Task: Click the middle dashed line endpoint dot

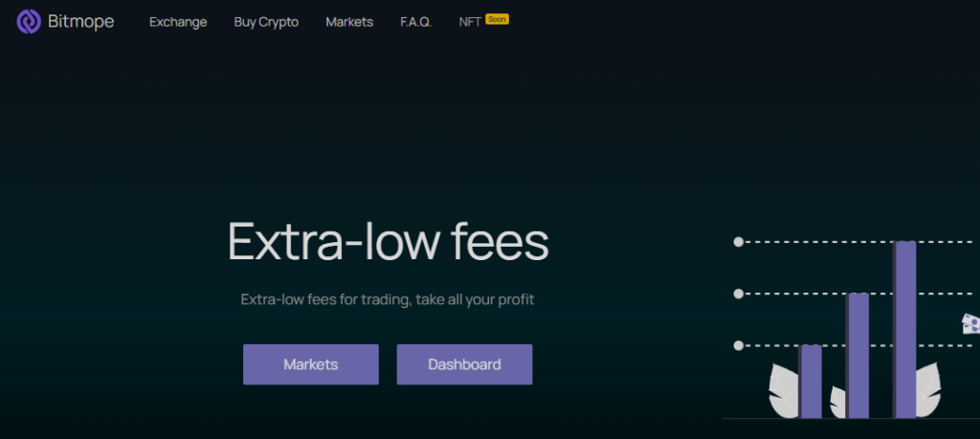Action: (x=738, y=294)
